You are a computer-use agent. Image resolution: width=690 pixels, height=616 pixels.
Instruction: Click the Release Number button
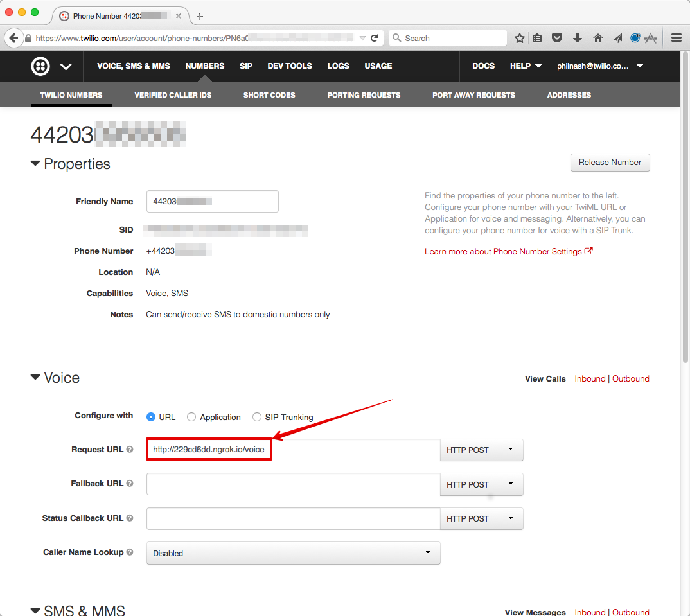610,163
